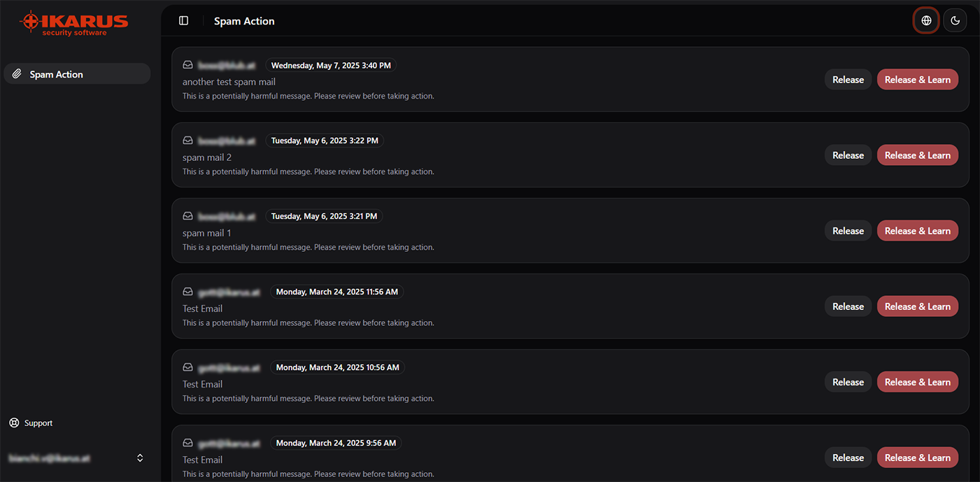The width and height of the screenshot is (980, 482).
Task: Click the paperclip icon beside Spam Action
Action: pos(17,74)
